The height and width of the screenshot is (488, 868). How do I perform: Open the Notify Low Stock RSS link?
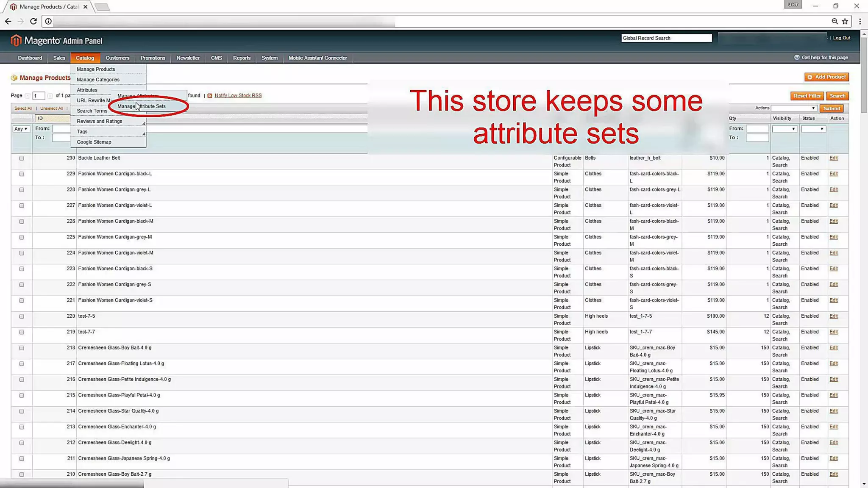(x=238, y=96)
